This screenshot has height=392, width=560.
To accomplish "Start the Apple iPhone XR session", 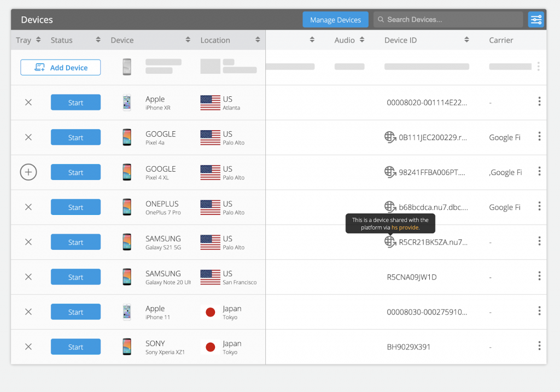I will click(x=75, y=102).
